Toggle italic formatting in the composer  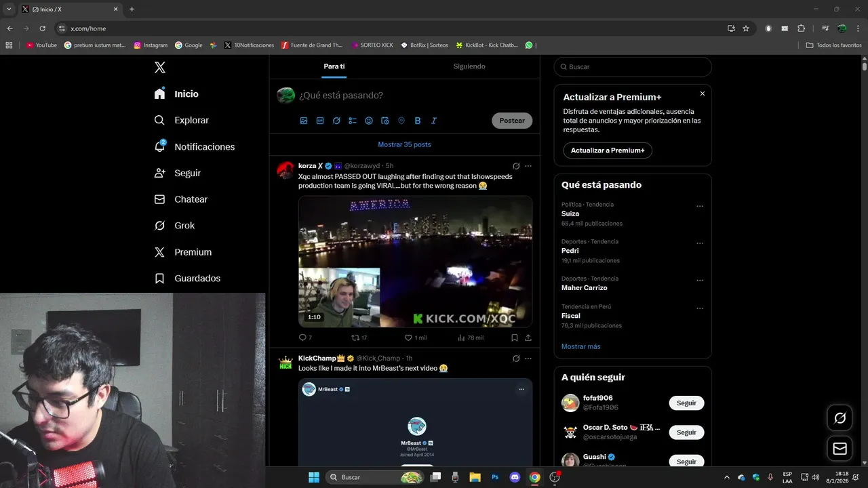tap(434, 121)
